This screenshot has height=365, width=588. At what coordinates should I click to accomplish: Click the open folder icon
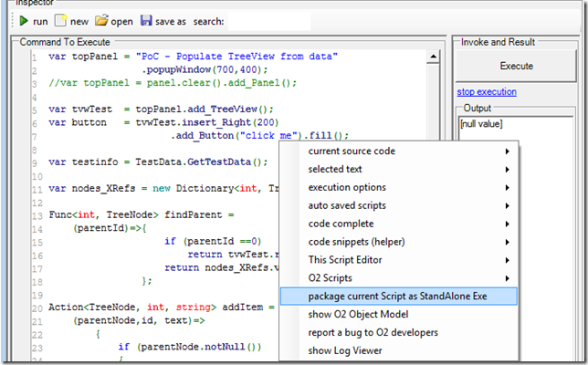[x=101, y=20]
